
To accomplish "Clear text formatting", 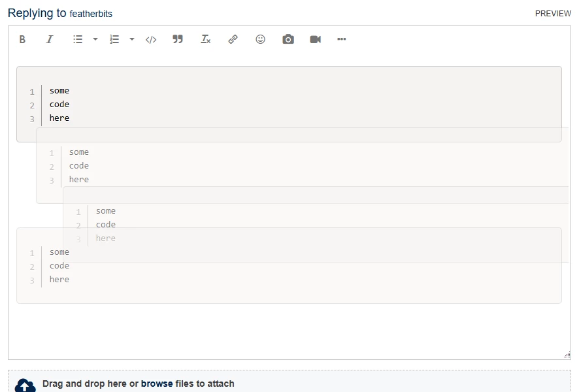I will (x=206, y=39).
